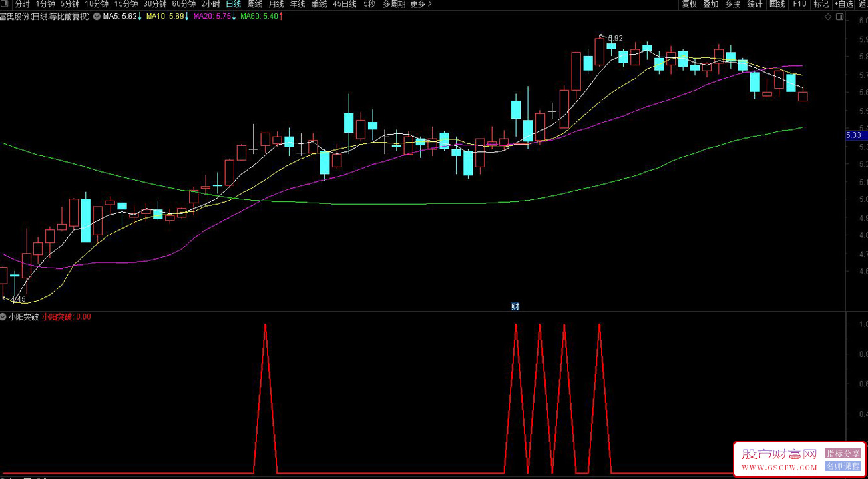Add stock via +自选 button
868x479 pixels.
(x=843, y=4)
